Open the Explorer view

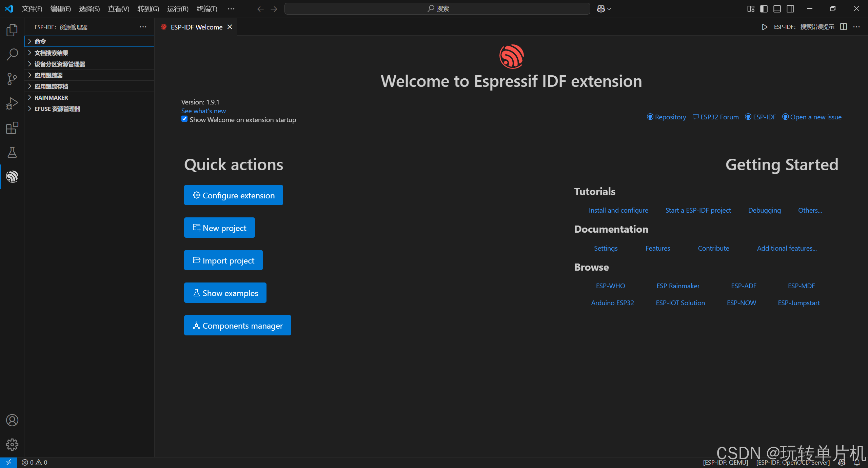coord(12,30)
